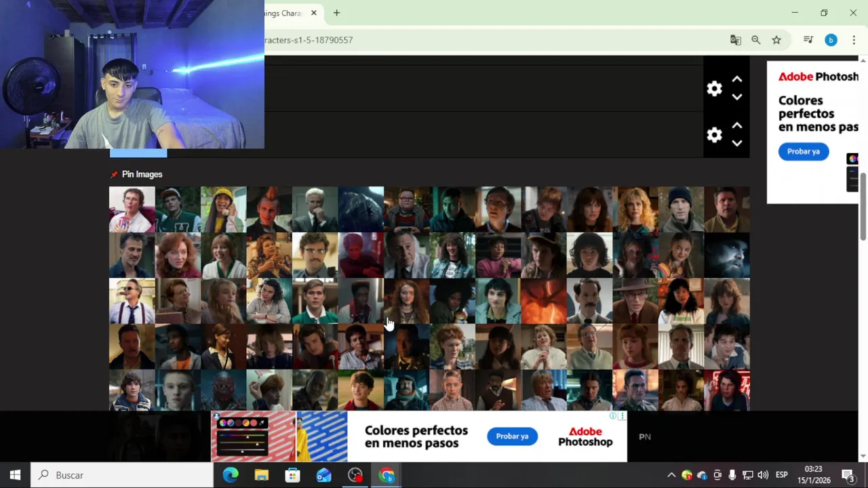This screenshot has width=868, height=488.
Task: Select the dark creature image in first row
Action: [x=361, y=209]
